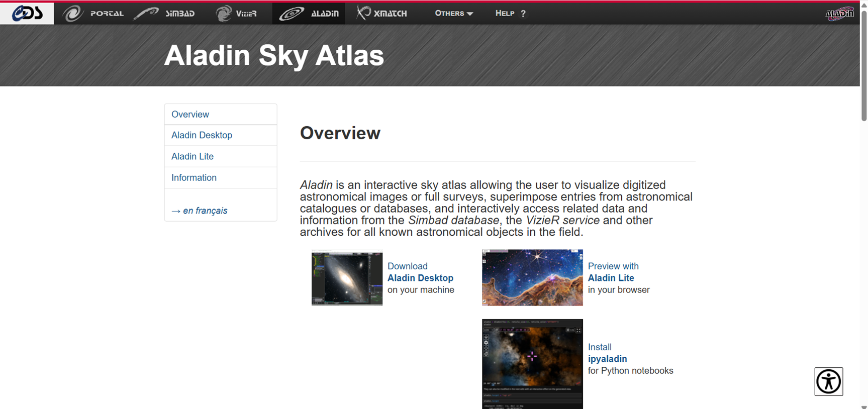Viewport: 868px width, 409px height.
Task: Open the XMatch navbar link
Action: click(391, 14)
